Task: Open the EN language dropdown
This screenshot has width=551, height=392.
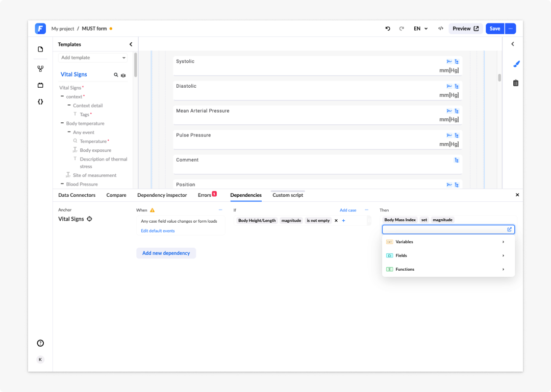Action: 420,29
